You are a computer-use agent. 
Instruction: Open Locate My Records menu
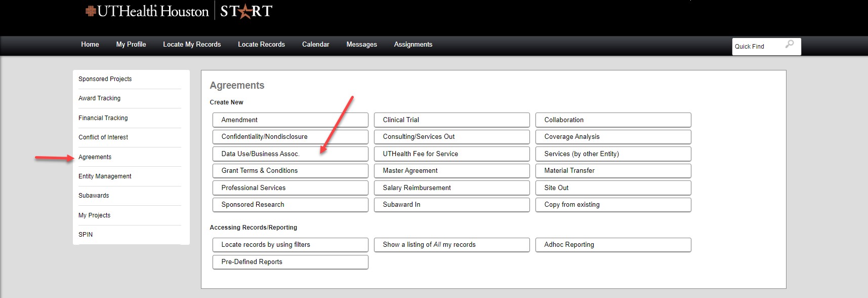point(192,45)
